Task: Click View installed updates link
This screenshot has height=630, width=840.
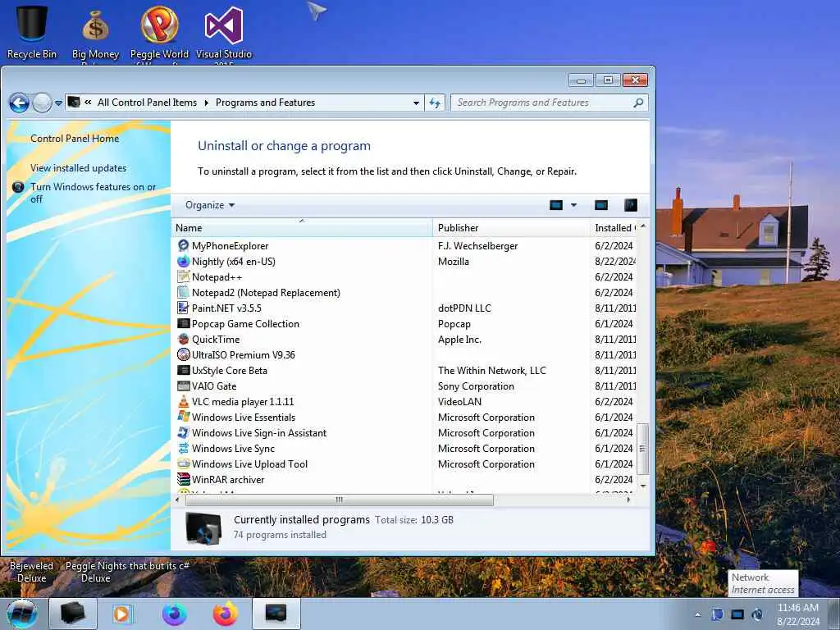Action: pyautogui.click(x=78, y=167)
